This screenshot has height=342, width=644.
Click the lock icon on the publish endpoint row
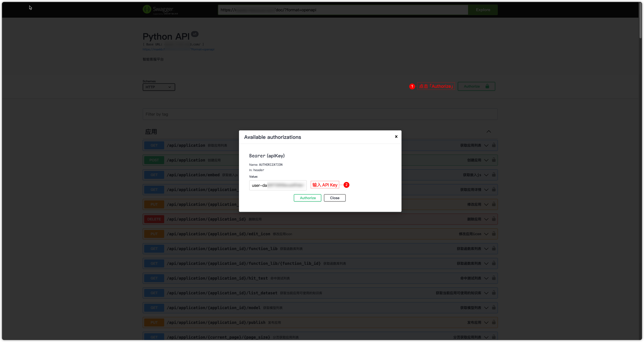(x=494, y=322)
